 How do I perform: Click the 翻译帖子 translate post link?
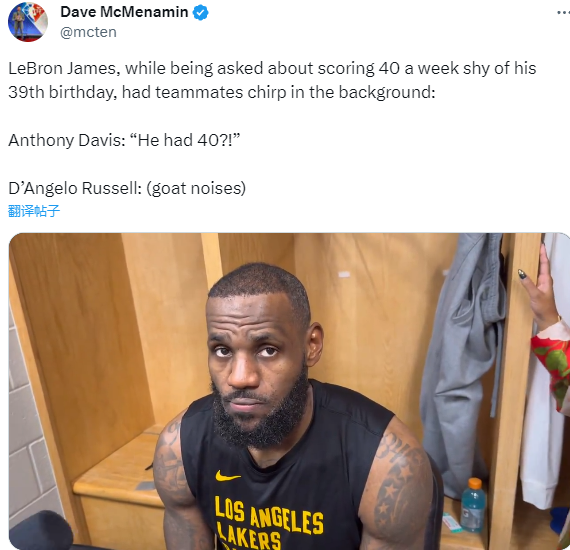(34, 211)
